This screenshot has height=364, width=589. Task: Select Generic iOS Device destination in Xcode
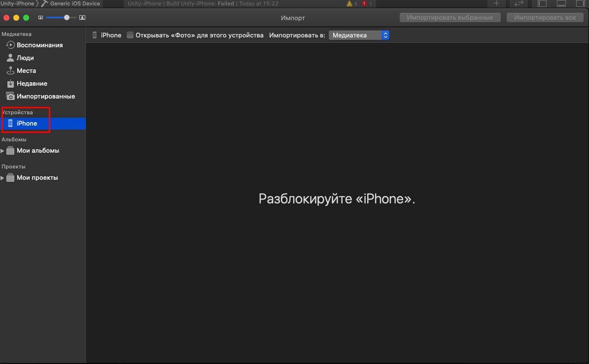click(x=75, y=4)
